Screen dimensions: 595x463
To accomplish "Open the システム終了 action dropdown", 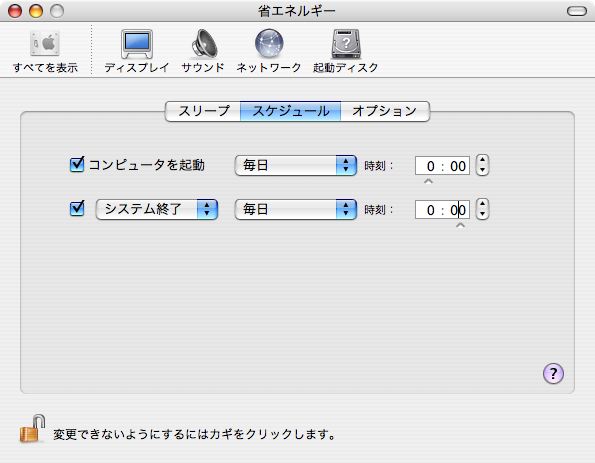I will (x=157, y=209).
